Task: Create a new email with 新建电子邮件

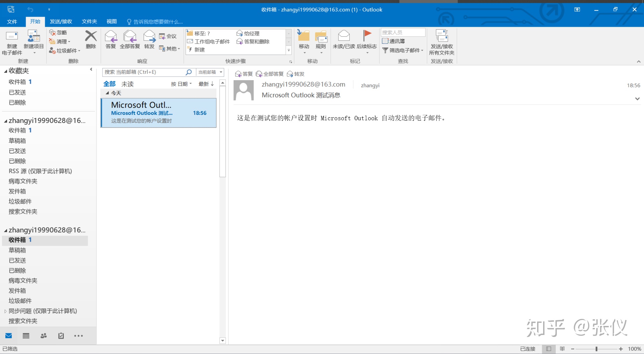Action: 12,42
